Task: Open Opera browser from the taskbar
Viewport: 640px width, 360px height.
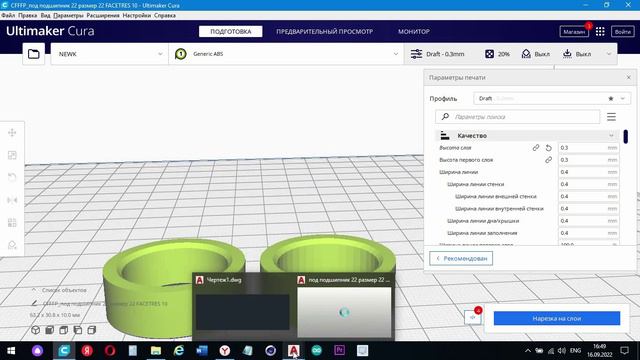Action: point(110,351)
